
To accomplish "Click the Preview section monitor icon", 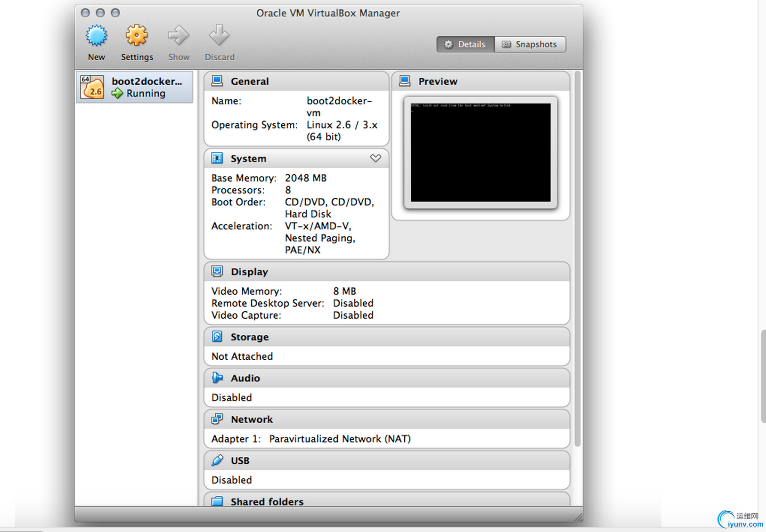I will point(405,81).
